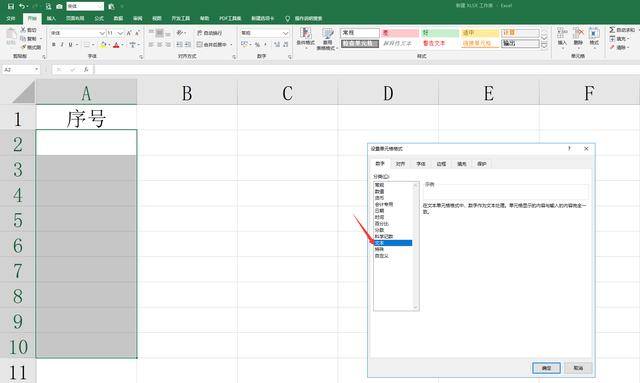Click the camera icon in quick access toolbar
This screenshot has height=383, width=640.
point(59,7)
